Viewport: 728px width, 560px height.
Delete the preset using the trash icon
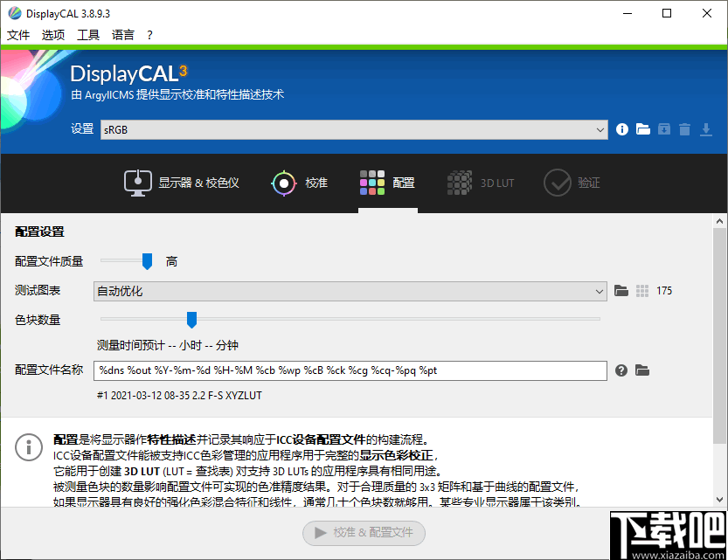[x=685, y=128]
